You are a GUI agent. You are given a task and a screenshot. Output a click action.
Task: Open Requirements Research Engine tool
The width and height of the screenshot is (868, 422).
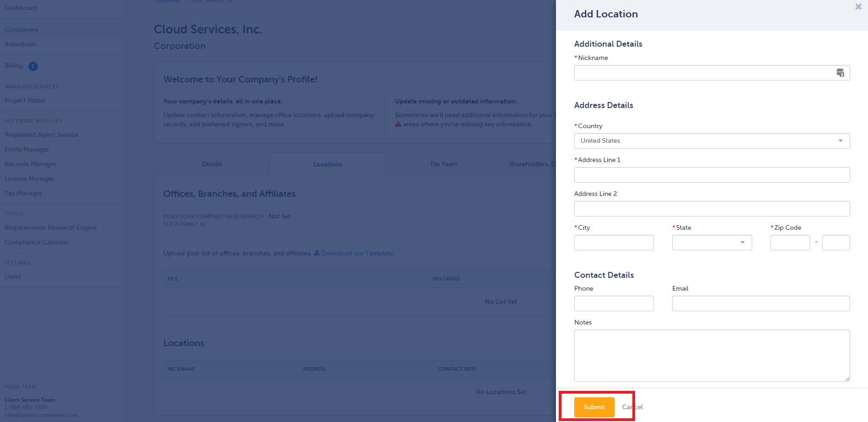(51, 227)
